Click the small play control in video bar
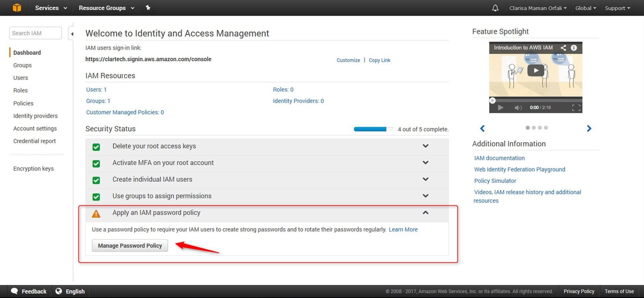This screenshot has width=644, height=298. (500, 108)
